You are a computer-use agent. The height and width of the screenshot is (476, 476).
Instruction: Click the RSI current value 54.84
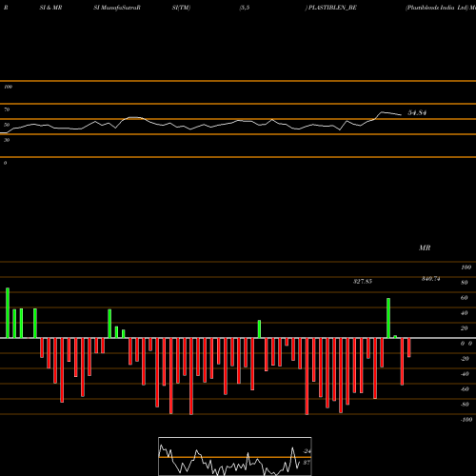pos(417,112)
